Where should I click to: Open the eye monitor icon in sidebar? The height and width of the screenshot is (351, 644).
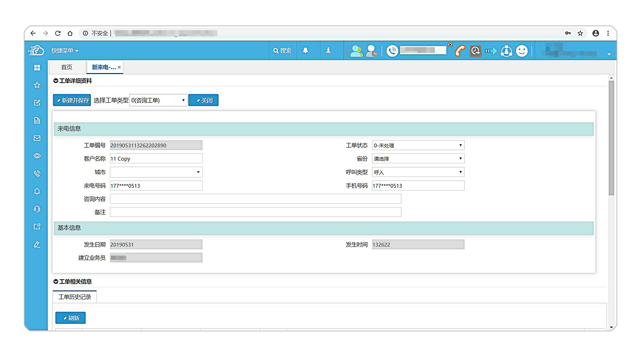tap(37, 156)
